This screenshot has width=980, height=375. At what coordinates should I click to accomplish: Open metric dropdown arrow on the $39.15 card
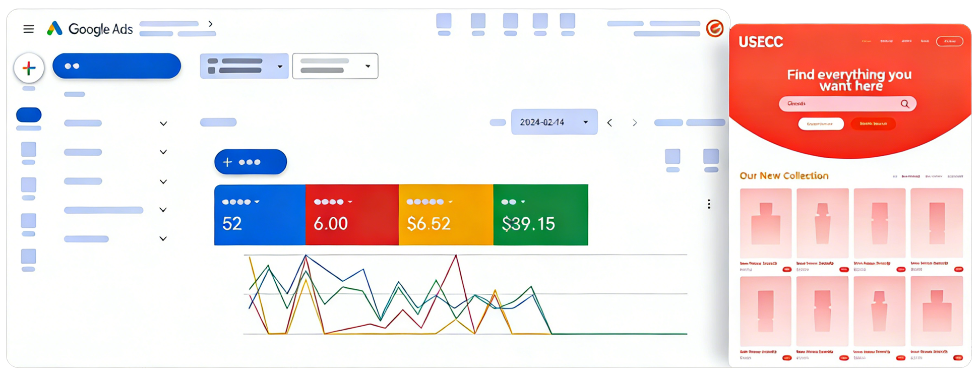click(x=523, y=202)
